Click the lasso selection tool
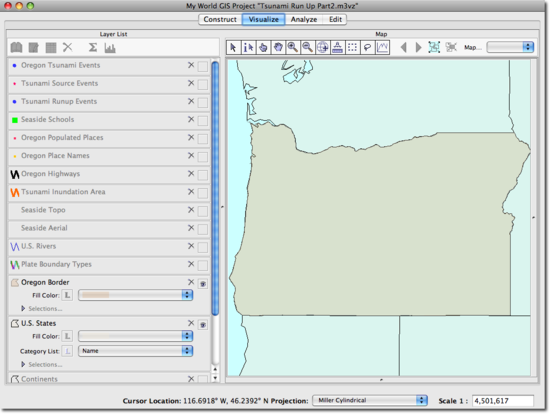Viewport: 550px width, 414px height. [x=367, y=47]
